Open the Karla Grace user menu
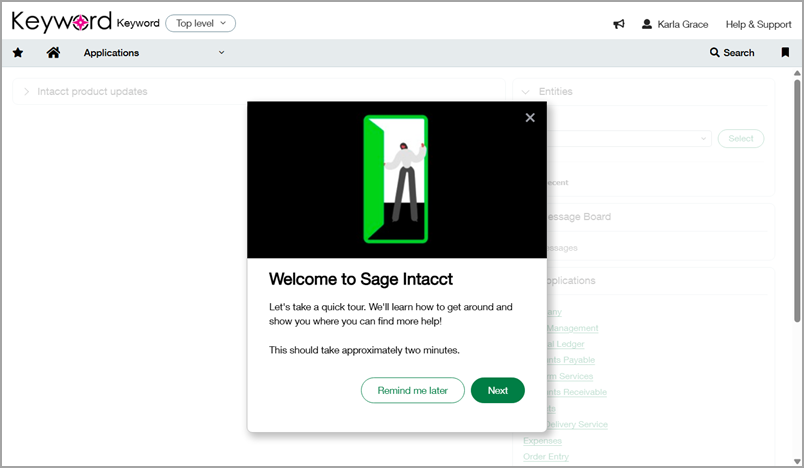This screenshot has height=468, width=804. pos(675,24)
